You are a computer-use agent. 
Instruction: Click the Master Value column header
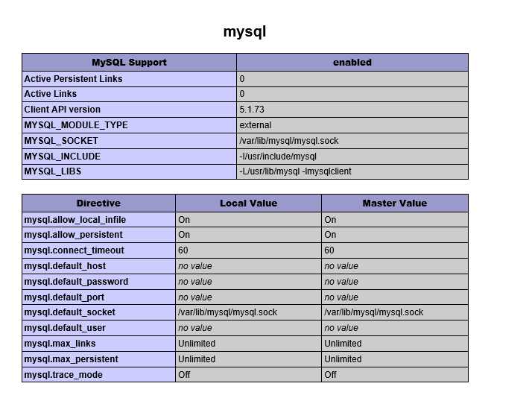coord(394,203)
